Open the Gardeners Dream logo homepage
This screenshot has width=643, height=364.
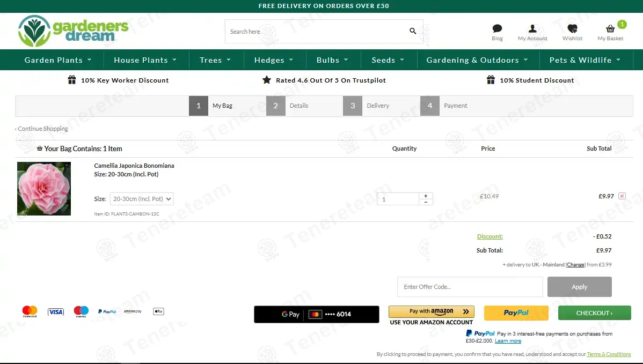click(73, 31)
